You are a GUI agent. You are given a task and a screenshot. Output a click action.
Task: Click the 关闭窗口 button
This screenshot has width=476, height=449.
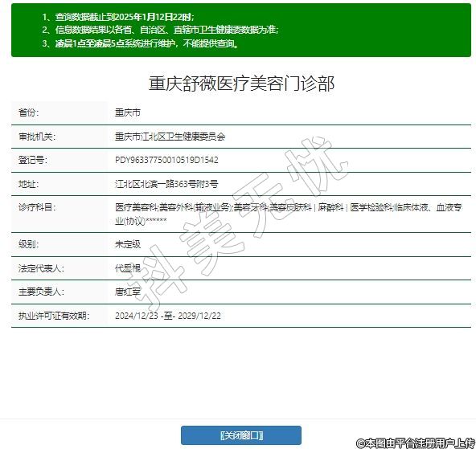[241, 435]
